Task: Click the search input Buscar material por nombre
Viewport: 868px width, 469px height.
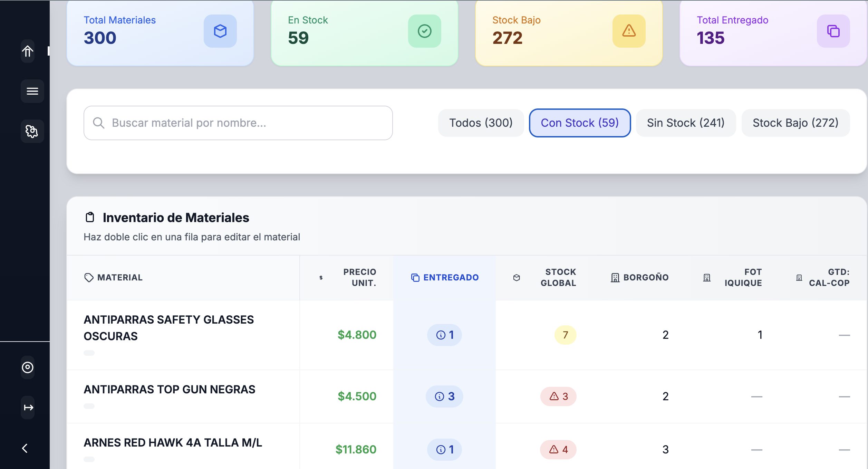Action: [x=238, y=123]
